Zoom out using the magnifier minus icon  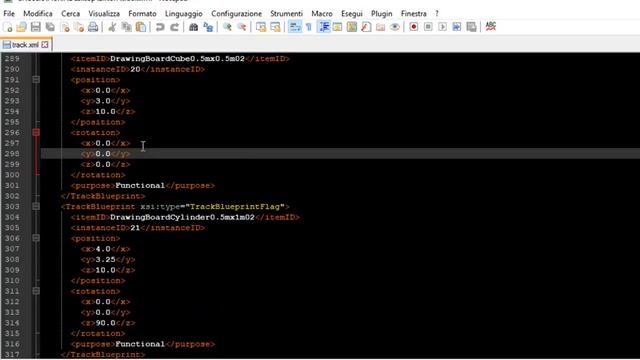(242, 27)
